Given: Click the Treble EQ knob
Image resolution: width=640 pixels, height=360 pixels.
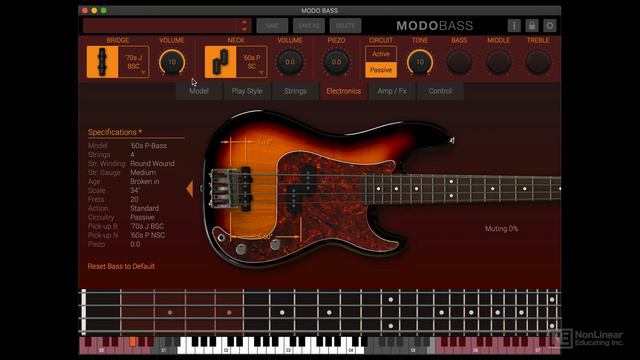Looking at the screenshot, I should 538,62.
